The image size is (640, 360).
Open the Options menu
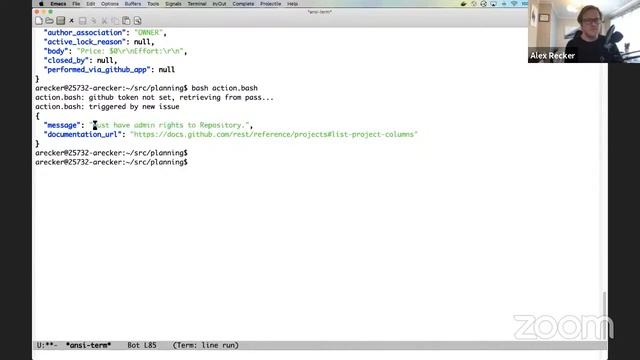coord(110,4)
